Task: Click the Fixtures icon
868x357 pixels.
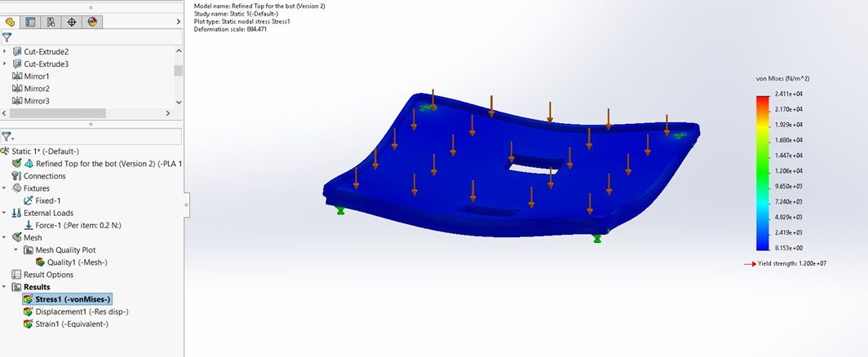Action: (x=16, y=188)
